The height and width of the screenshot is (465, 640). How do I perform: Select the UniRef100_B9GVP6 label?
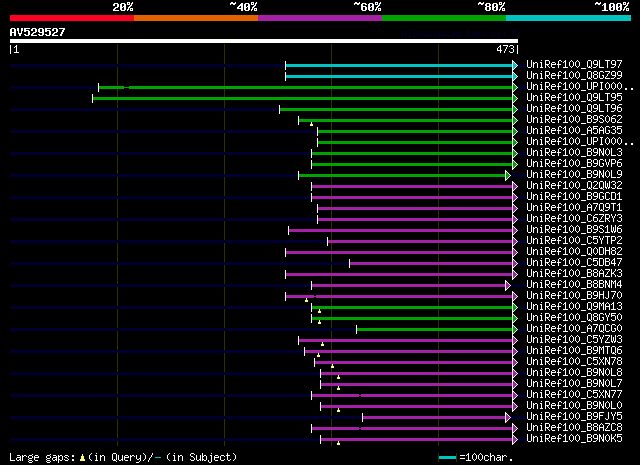pos(574,164)
